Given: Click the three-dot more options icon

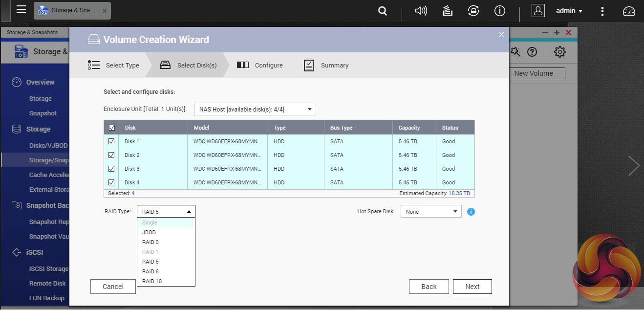Looking at the screenshot, I should 603,11.
